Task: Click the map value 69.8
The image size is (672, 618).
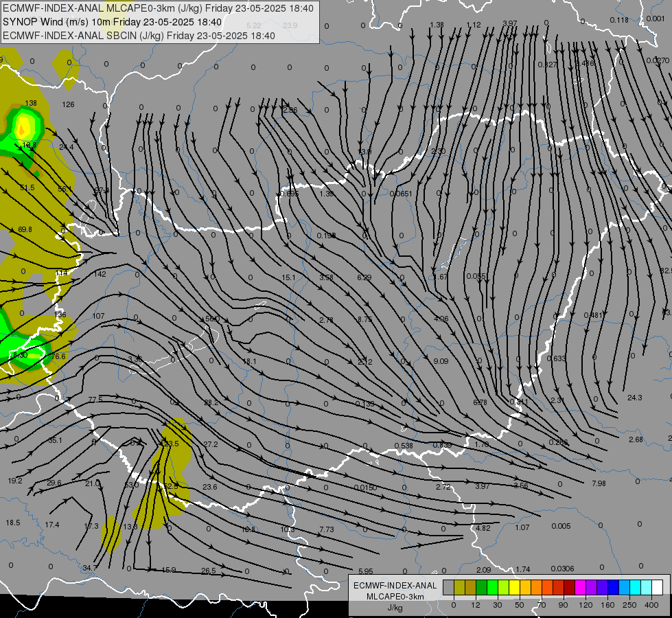Action: click(25, 229)
